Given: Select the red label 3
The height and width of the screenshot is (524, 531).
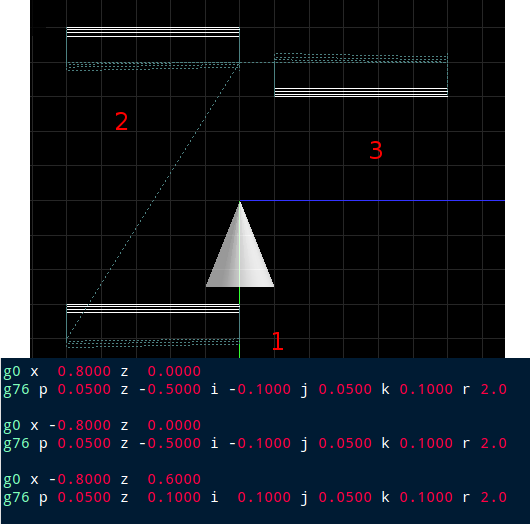Looking at the screenshot, I should (376, 150).
